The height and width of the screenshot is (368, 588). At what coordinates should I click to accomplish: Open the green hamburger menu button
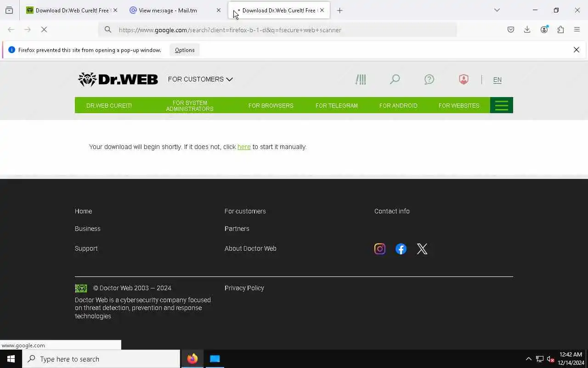(502, 105)
